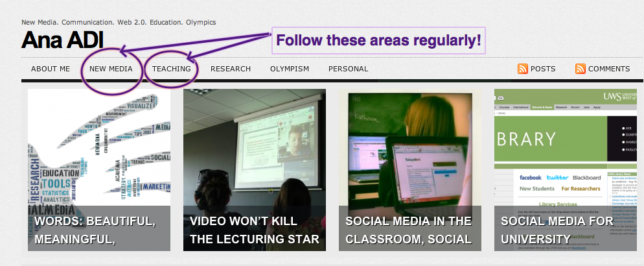Viewport: 644px width, 266px height.
Task: Open the About Me menu item
Action: click(x=51, y=69)
